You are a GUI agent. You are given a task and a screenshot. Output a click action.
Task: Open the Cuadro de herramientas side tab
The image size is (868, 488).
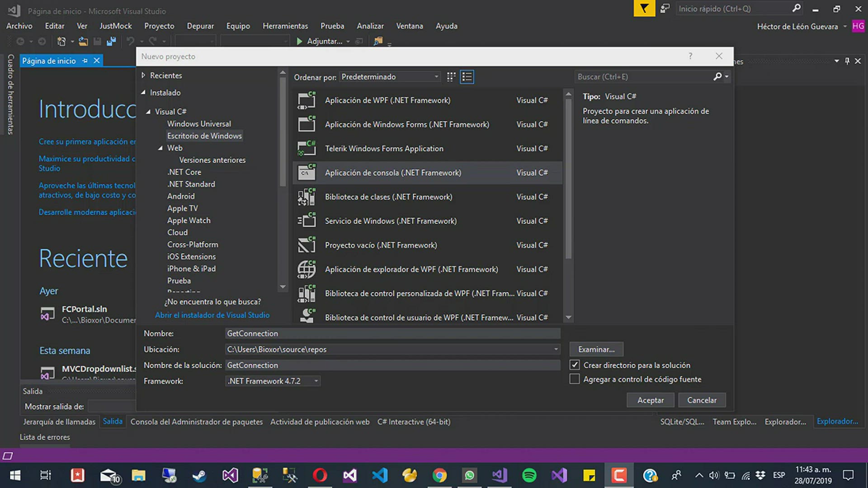coord(10,94)
